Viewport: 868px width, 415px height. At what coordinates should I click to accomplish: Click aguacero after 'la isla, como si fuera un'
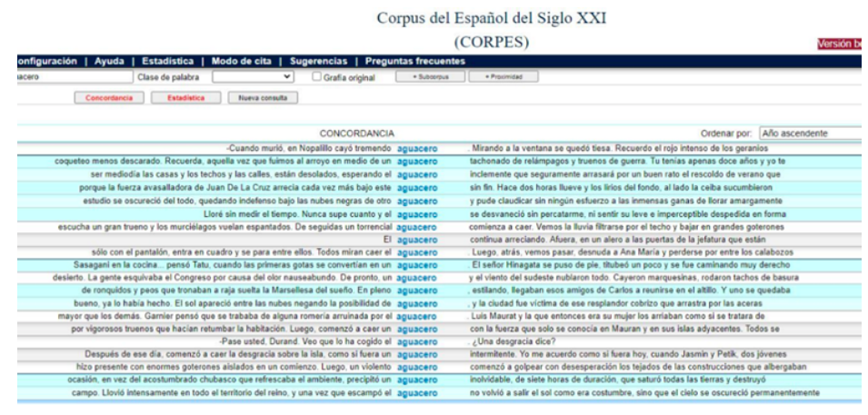point(417,355)
